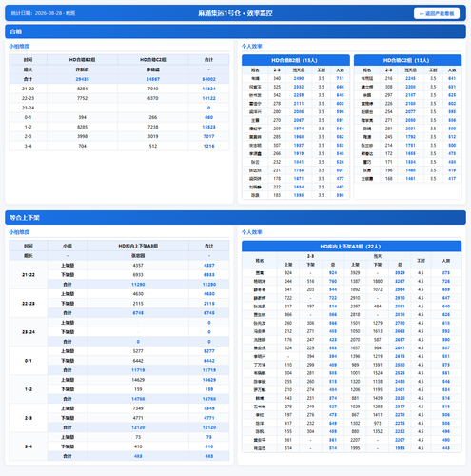Click the 1792 daily total in C2 table
Viewport: 471px width, 476px height.
(410, 137)
